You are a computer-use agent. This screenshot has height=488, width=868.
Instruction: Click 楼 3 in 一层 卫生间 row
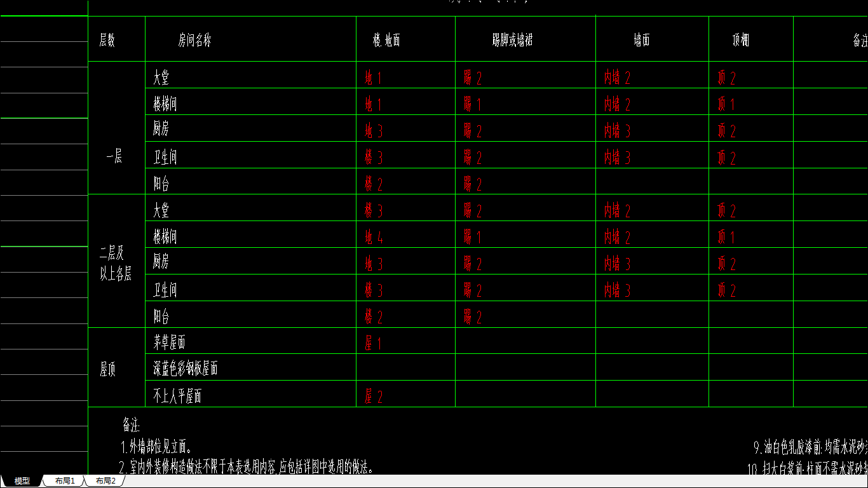coord(374,158)
